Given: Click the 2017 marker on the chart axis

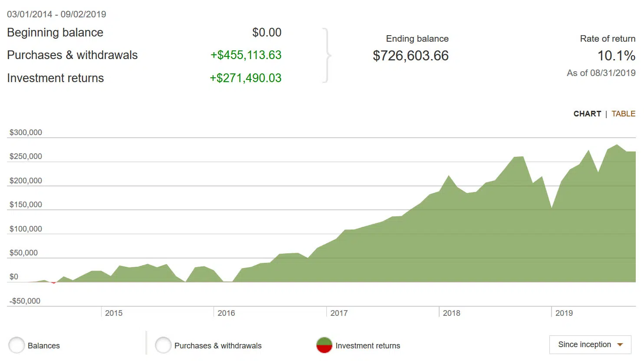Looking at the screenshot, I should [x=339, y=313].
